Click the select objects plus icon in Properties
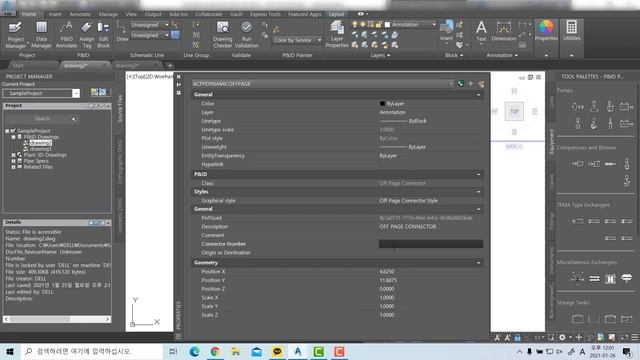640x360 pixels. (x=471, y=84)
